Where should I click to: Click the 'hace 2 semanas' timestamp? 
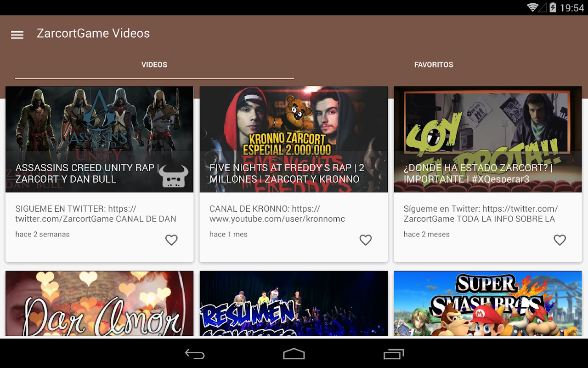pos(42,234)
